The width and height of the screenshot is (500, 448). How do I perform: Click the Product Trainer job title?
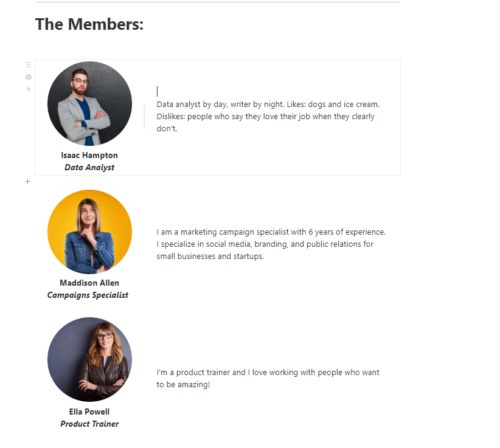point(89,424)
